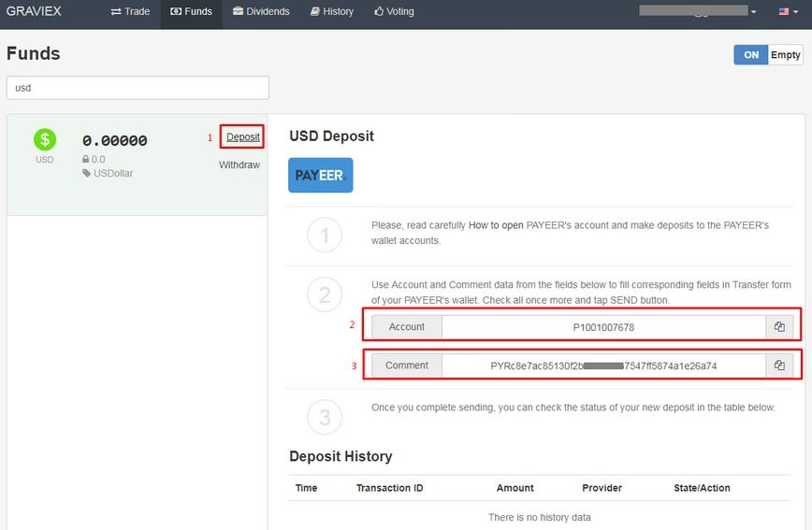Click the Deposit link for USD
812x530 pixels.
[243, 137]
